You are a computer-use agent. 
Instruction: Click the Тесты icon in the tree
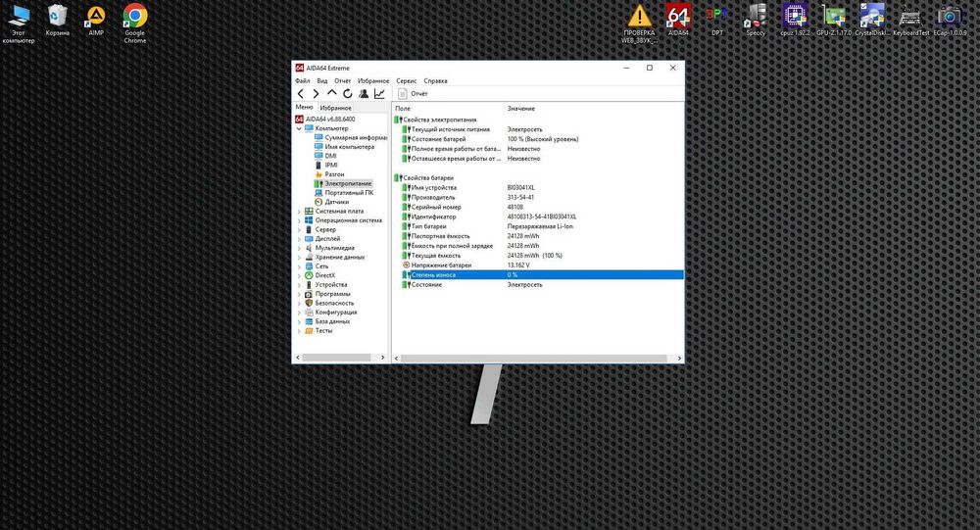point(309,330)
